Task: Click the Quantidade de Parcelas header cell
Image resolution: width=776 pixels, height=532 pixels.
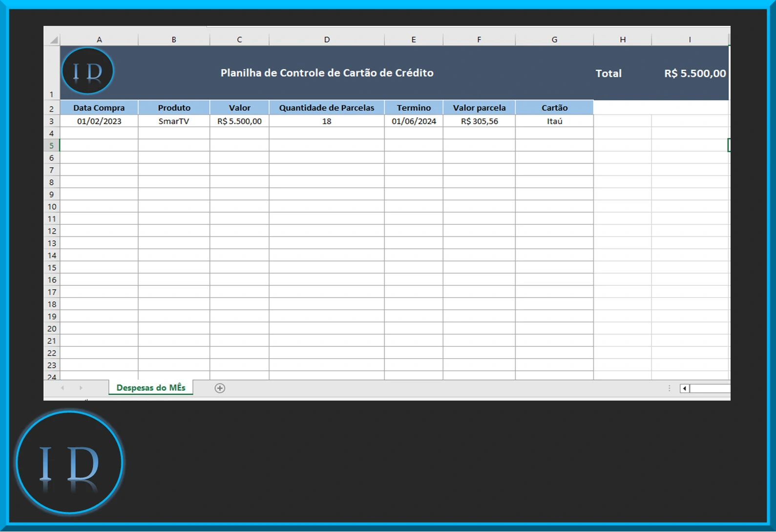Action: (327, 107)
